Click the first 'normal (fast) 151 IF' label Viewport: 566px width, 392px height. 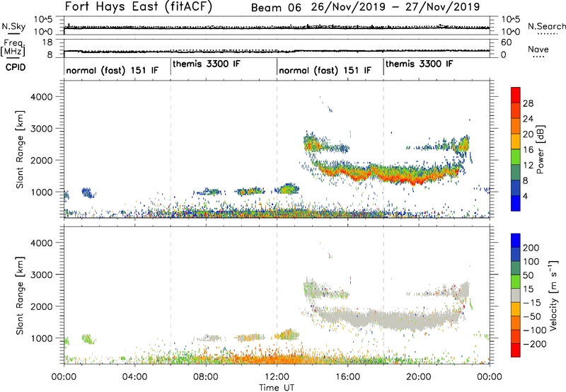[x=112, y=70]
